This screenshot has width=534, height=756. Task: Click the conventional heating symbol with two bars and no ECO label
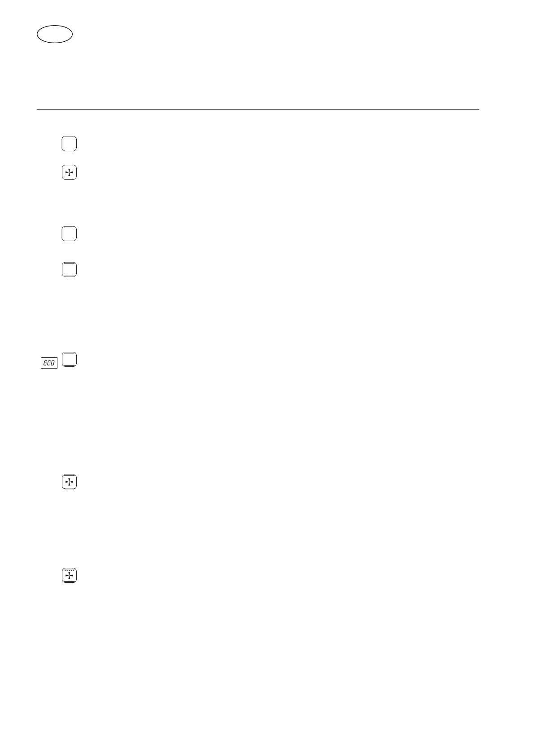pos(69,269)
